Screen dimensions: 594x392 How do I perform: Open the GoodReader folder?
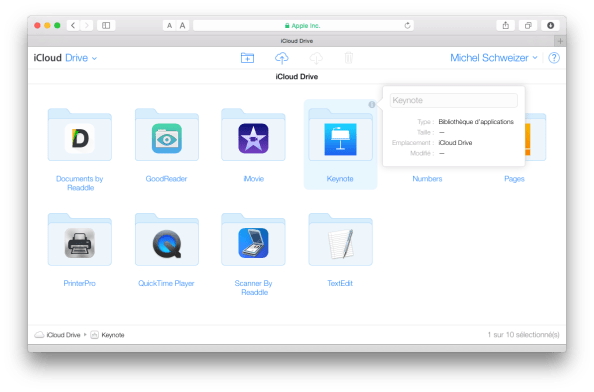coord(167,135)
